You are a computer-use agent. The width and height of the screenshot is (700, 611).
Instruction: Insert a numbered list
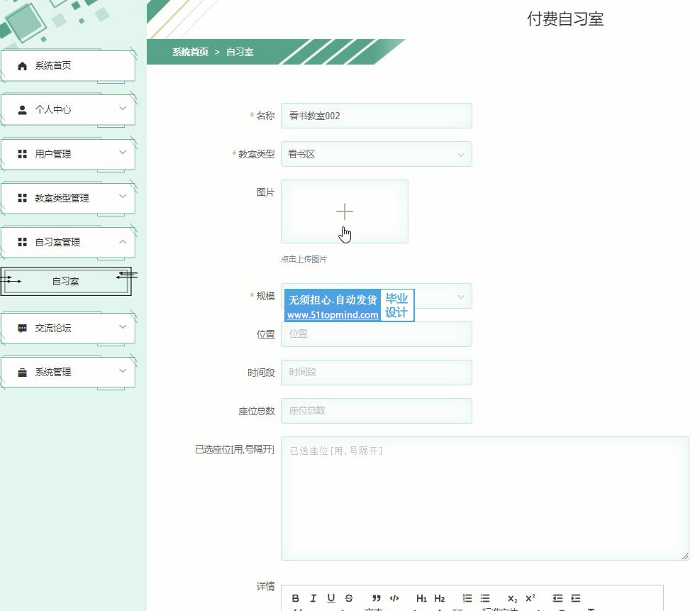point(467,598)
